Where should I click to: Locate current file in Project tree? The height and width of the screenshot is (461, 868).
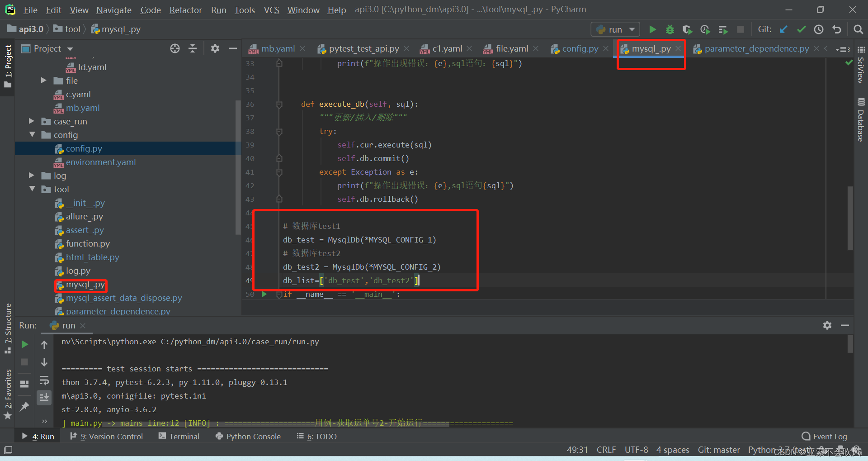pyautogui.click(x=175, y=48)
